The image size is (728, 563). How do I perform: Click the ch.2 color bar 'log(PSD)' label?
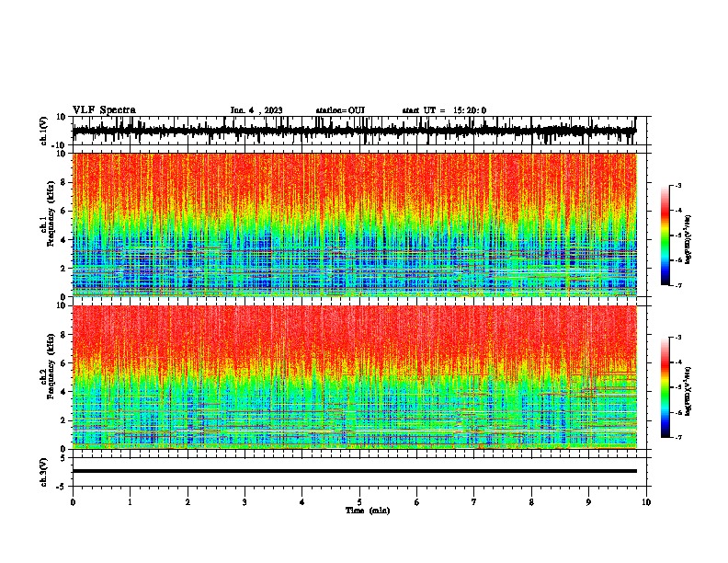[688, 391]
